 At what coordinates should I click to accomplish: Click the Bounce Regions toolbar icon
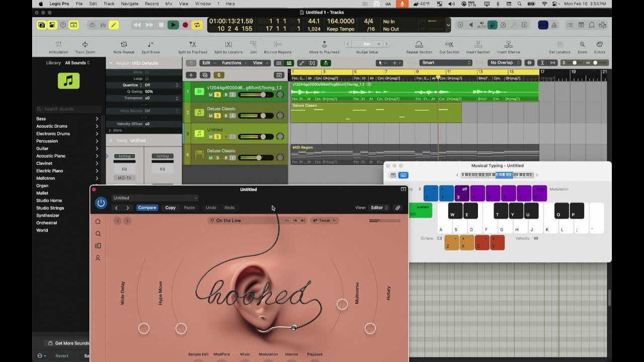coord(278,44)
